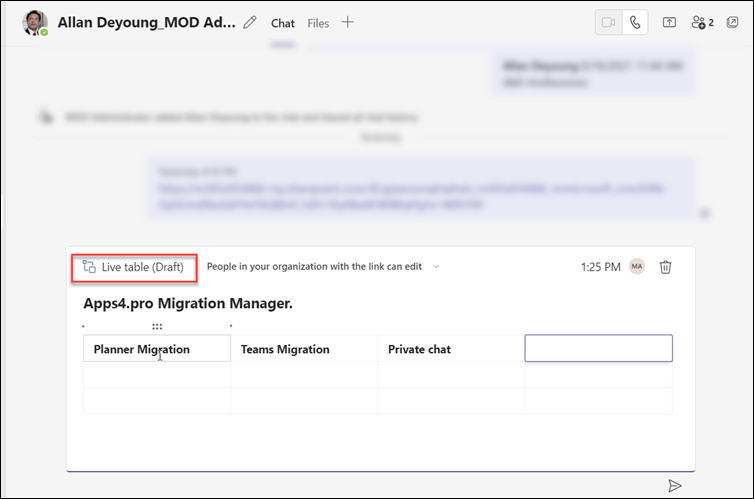The image size is (754, 499).
Task: Select the Chat tab
Action: pyautogui.click(x=283, y=23)
